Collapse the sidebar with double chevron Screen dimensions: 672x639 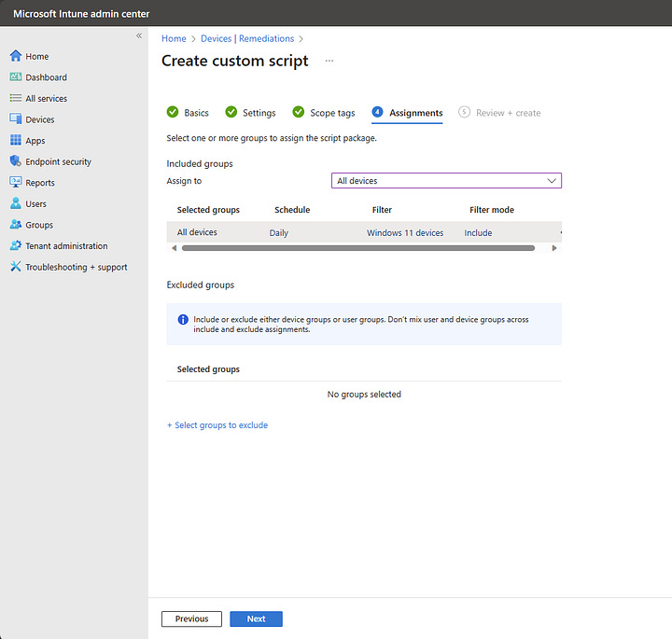pyautogui.click(x=139, y=36)
